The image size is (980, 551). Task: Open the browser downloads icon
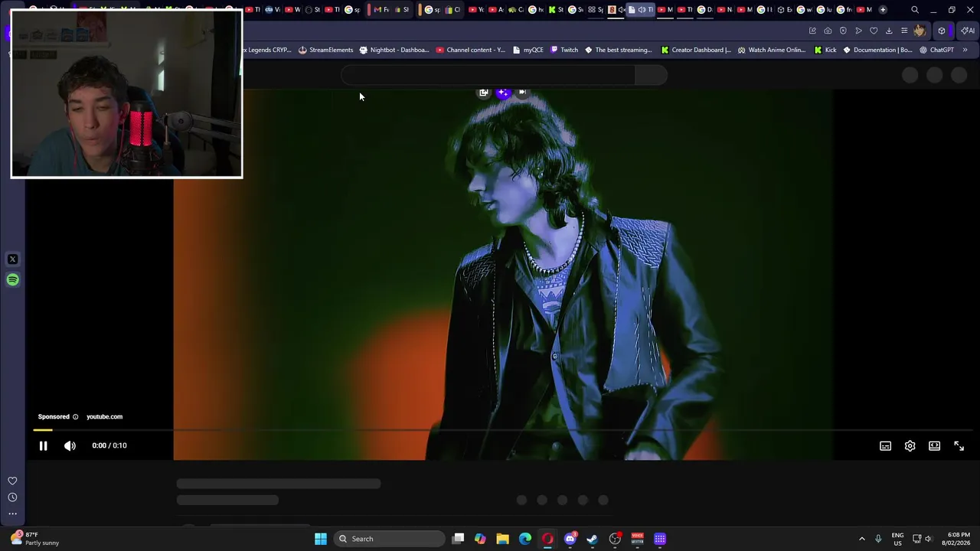tap(889, 31)
